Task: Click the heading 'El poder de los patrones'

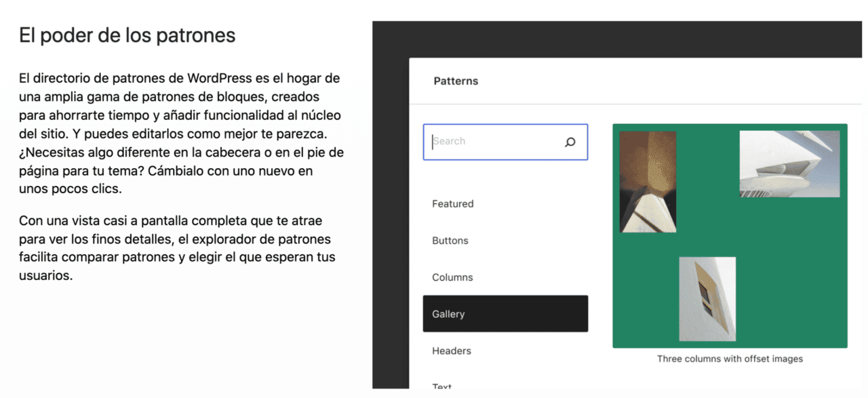Action: (x=127, y=35)
